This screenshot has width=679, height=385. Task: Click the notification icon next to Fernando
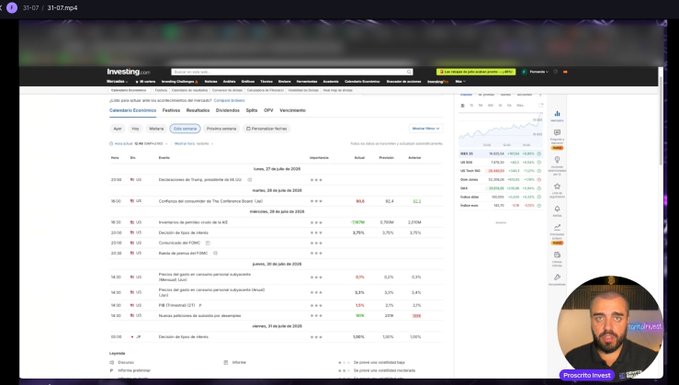click(556, 72)
